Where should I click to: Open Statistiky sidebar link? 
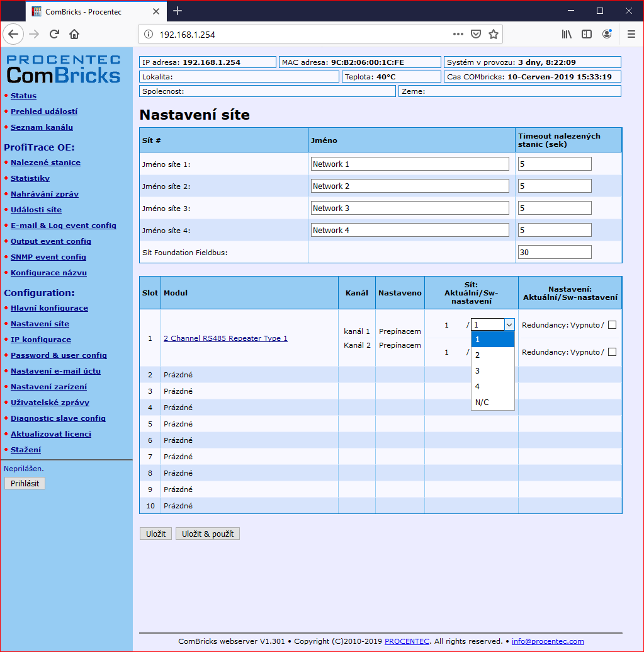pyautogui.click(x=30, y=178)
